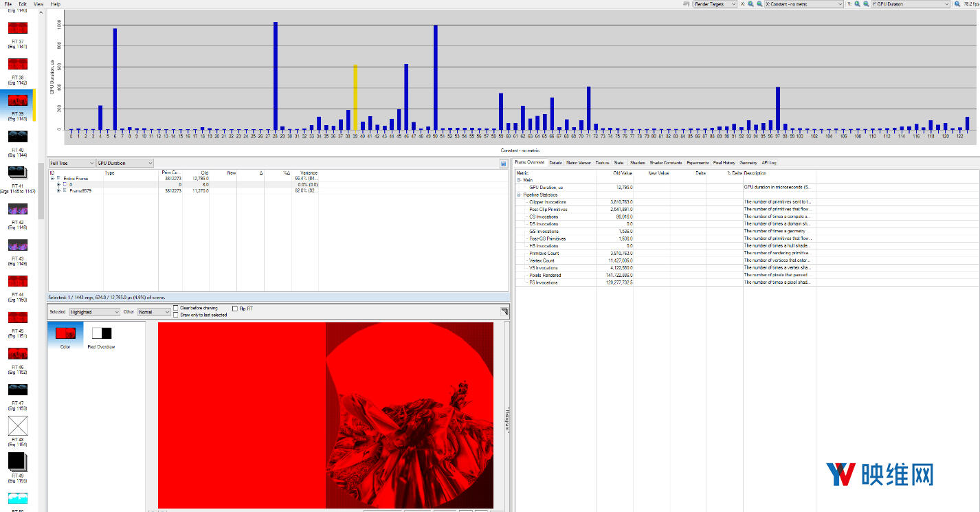Image resolution: width=980 pixels, height=512 pixels.
Task: Click the X axis zoom in magnifier
Action: pos(750,4)
